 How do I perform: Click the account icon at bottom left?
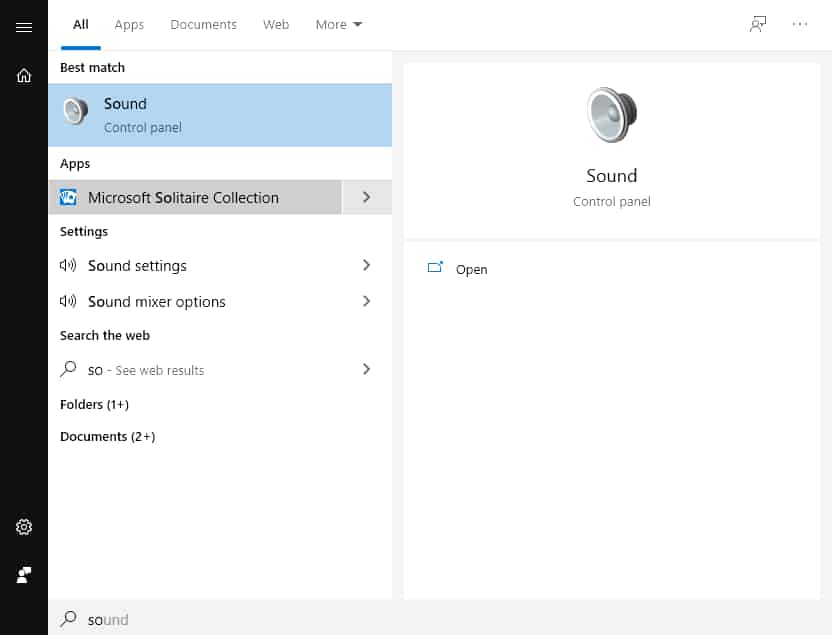pos(24,575)
